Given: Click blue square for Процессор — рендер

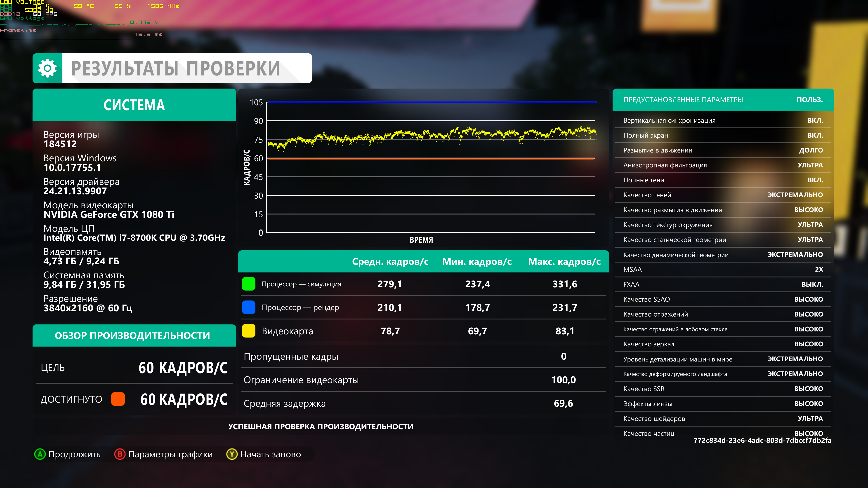Looking at the screenshot, I should [249, 307].
